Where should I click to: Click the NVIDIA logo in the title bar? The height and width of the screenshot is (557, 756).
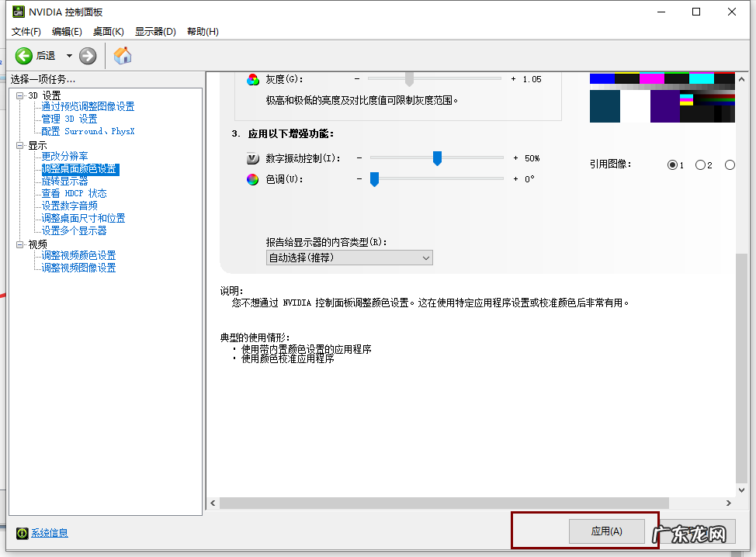tap(19, 12)
